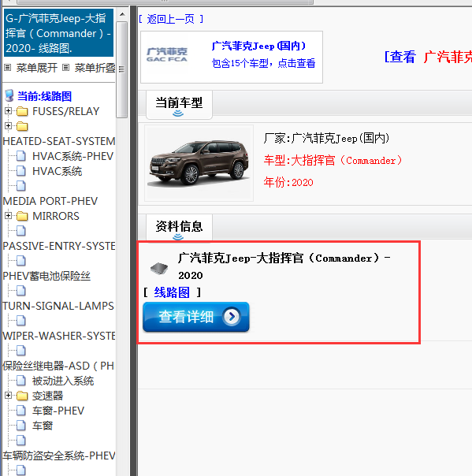Click the GAC FCA brand logo
The image size is (472, 476).
[167, 55]
